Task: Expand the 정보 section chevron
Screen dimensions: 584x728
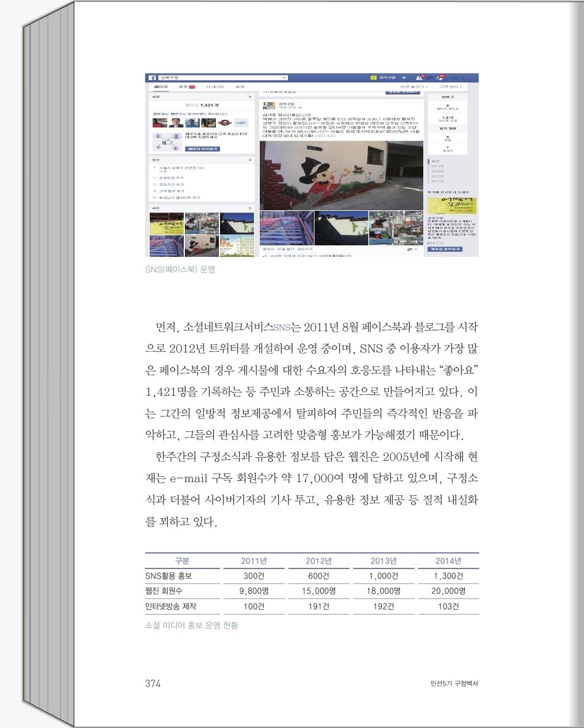Action: pyautogui.click(x=250, y=160)
